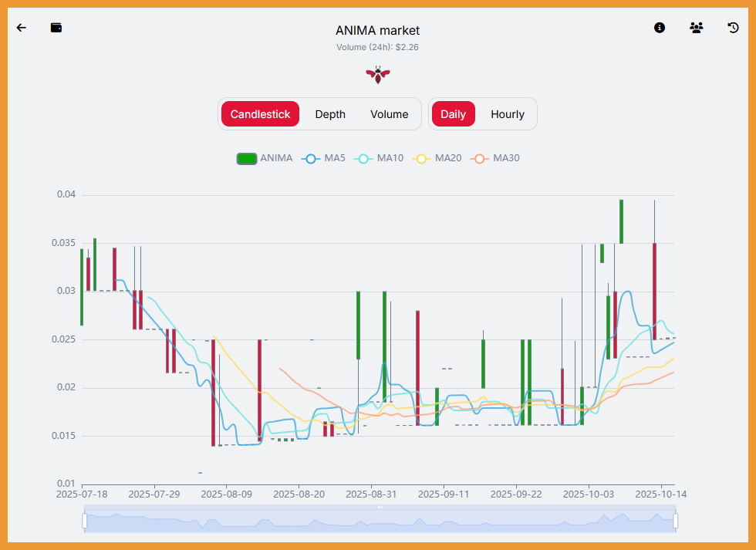
Task: Click the users group icon
Action: coord(697,28)
